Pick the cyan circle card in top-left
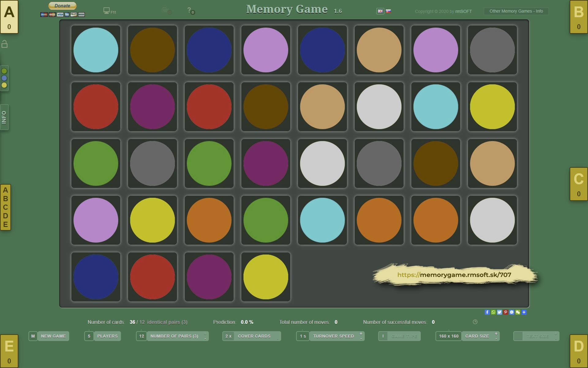This screenshot has height=368, width=588. (96, 50)
